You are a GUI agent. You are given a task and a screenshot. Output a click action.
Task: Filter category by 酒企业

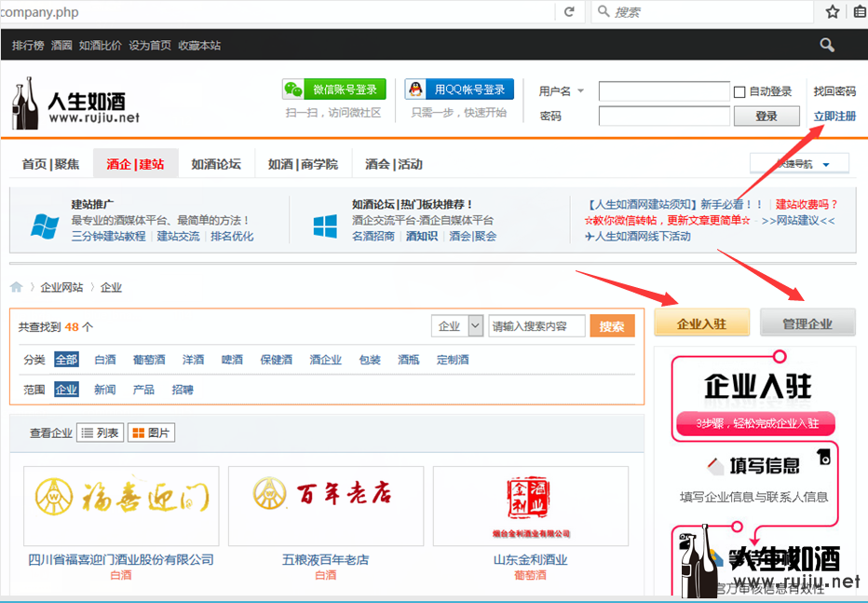326,360
